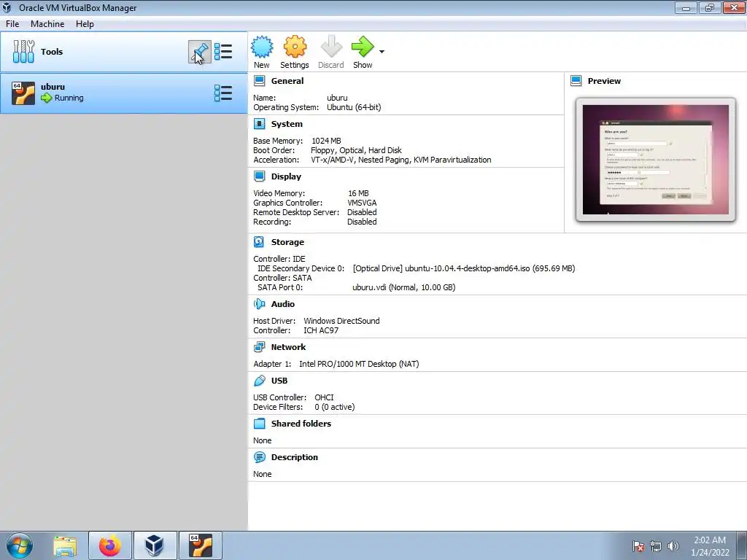Click the 1024 MB base memory value
The height and width of the screenshot is (560, 747).
coord(326,141)
